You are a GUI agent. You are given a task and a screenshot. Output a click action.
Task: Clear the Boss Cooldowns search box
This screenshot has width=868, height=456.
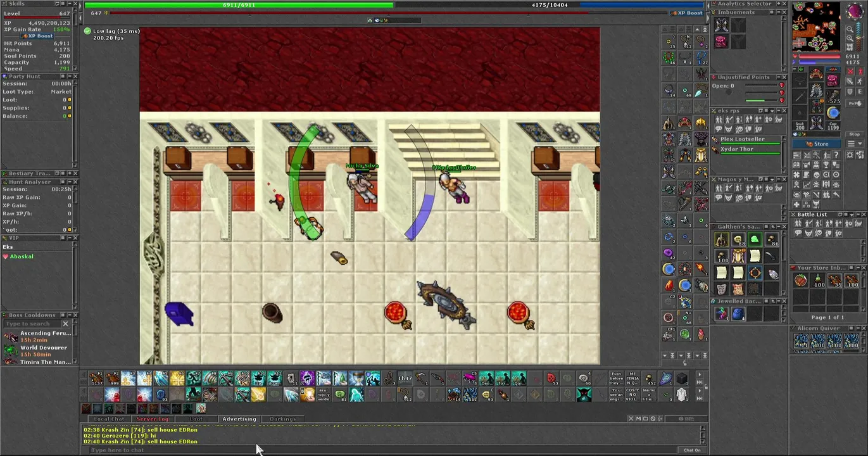65,324
